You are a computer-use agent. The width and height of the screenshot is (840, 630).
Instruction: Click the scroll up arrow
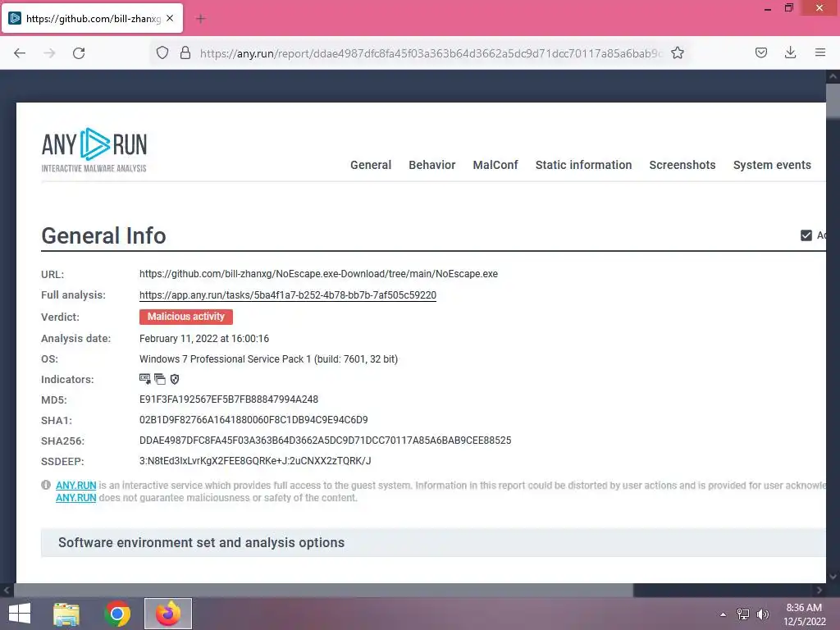coord(833,76)
